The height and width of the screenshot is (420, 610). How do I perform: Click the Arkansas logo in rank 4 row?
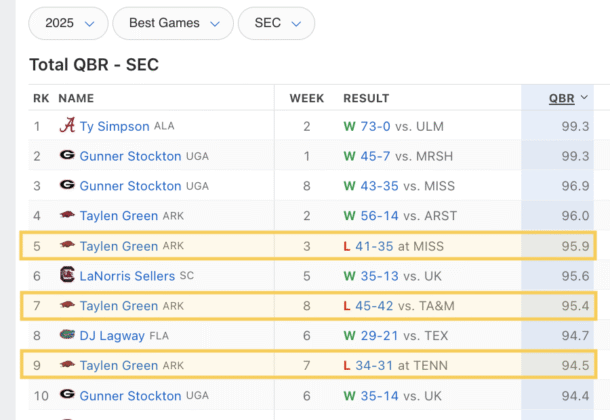[67, 216]
